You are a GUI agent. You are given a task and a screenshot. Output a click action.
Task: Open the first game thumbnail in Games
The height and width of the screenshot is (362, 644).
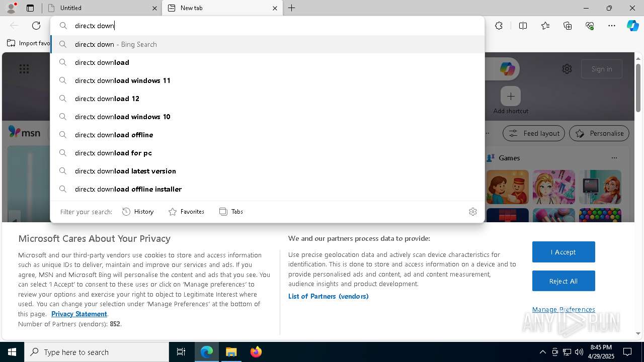508,187
